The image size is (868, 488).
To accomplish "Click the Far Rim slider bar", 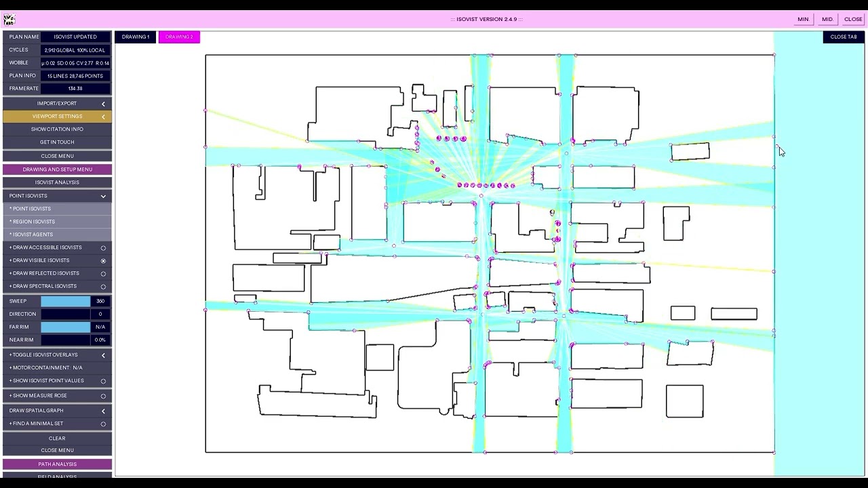I will click(x=65, y=327).
